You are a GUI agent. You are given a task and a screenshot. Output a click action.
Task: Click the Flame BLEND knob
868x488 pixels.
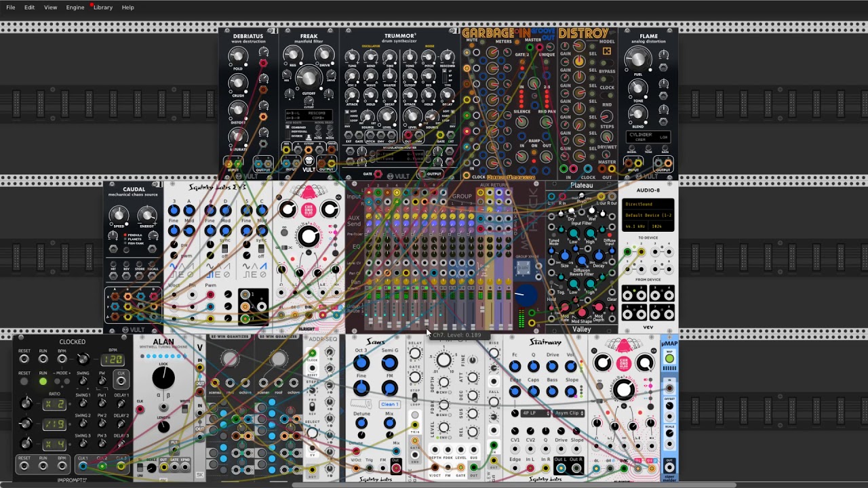[x=637, y=113]
